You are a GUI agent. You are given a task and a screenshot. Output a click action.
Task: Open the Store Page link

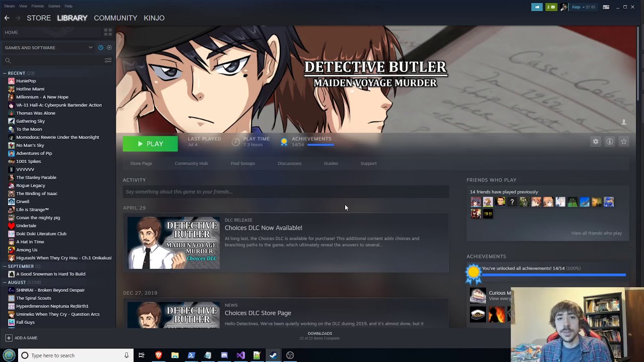141,163
